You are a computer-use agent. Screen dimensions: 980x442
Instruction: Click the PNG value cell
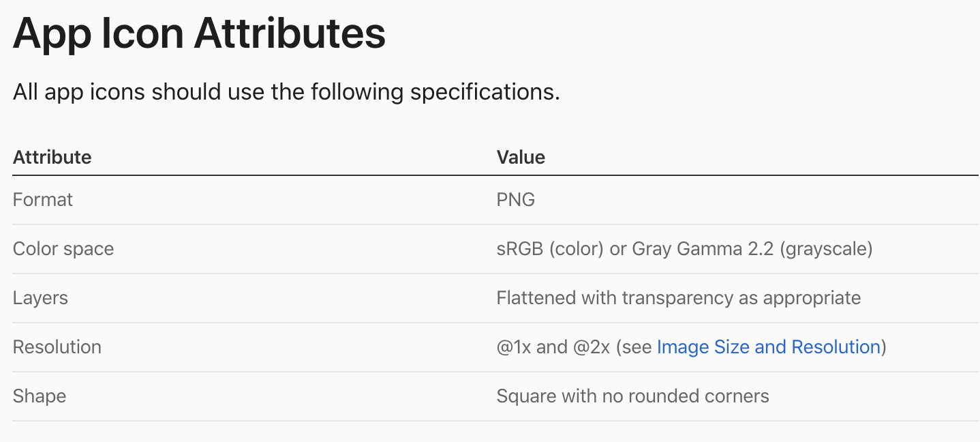tap(516, 200)
